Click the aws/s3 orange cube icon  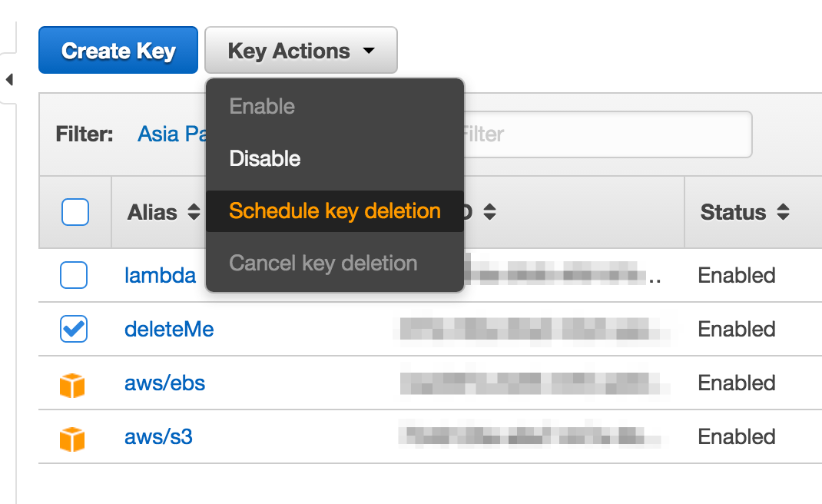point(72,439)
